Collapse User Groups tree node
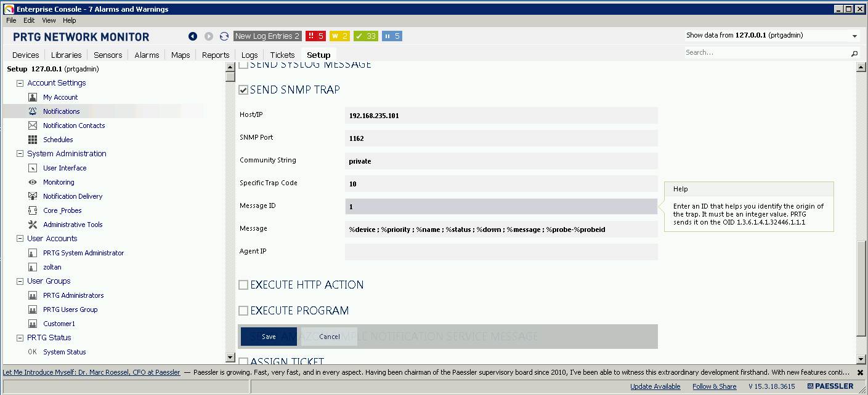Image resolution: width=868 pixels, height=395 pixels. 20,281
